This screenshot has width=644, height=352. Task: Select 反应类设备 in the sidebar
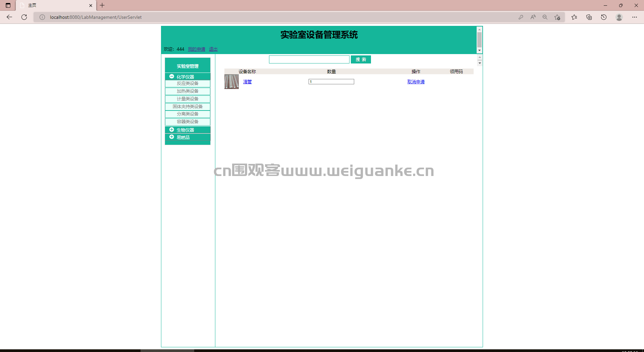187,84
